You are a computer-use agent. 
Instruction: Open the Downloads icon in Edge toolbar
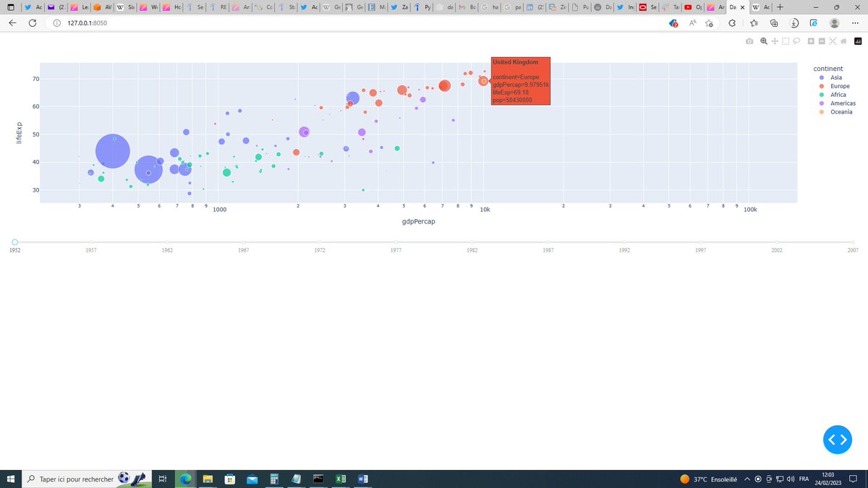pos(793,23)
